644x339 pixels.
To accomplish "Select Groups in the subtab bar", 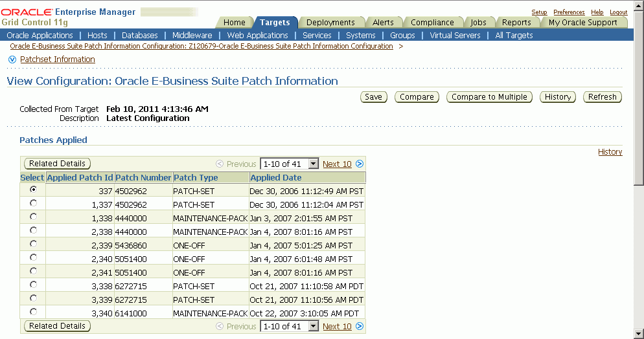I will pyautogui.click(x=402, y=35).
